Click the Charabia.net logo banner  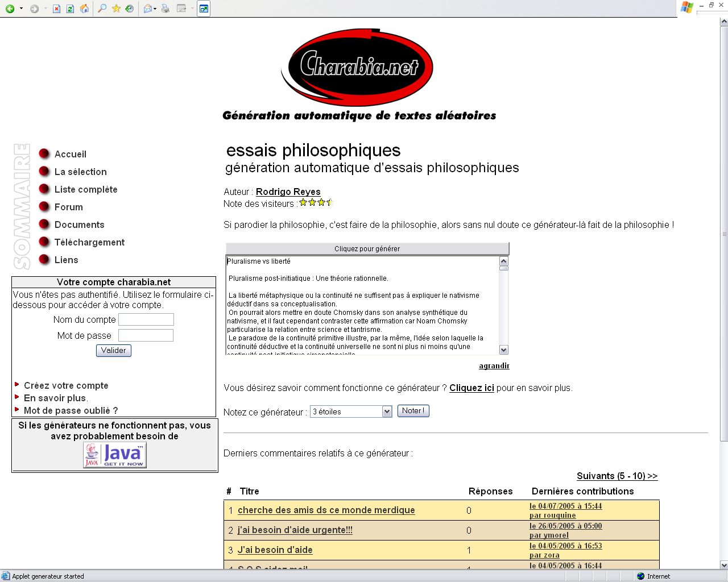pos(359,75)
